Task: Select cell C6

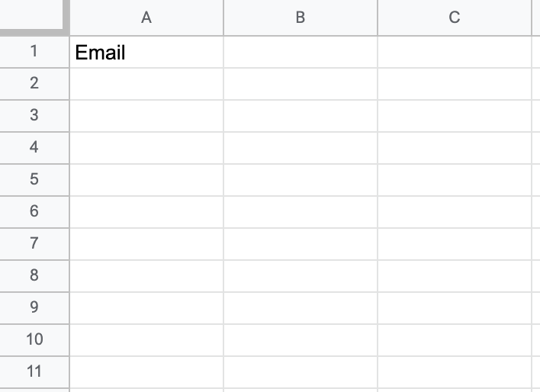Action: tap(455, 212)
